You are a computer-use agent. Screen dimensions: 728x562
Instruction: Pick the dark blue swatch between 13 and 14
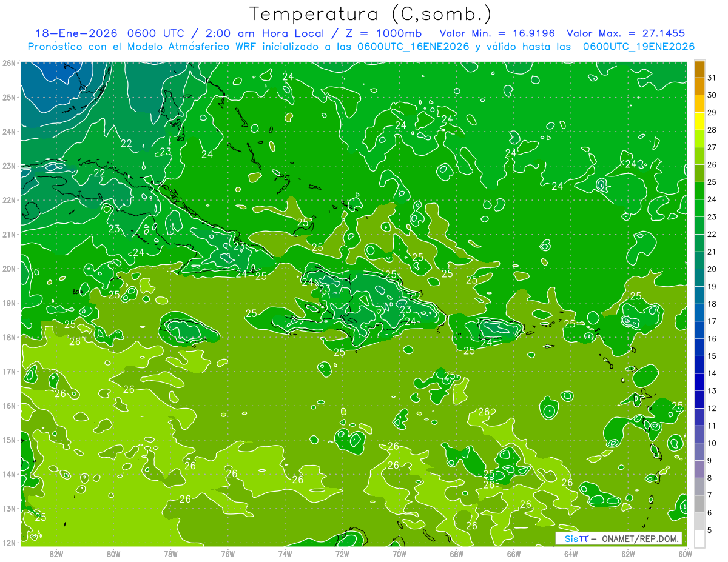pyautogui.click(x=699, y=382)
